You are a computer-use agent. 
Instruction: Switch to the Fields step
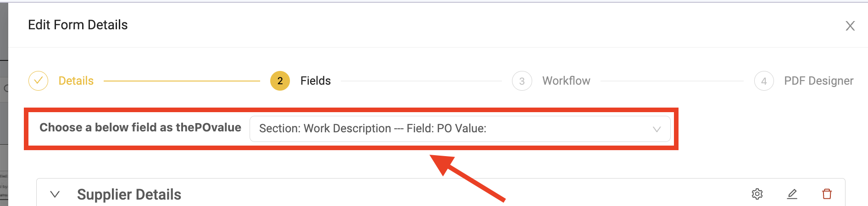coord(316,81)
